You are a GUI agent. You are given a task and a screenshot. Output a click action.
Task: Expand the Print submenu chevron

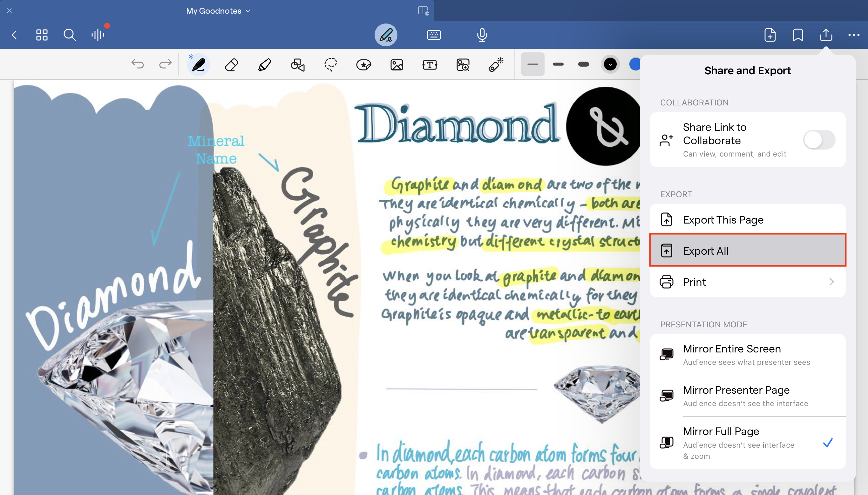click(831, 282)
